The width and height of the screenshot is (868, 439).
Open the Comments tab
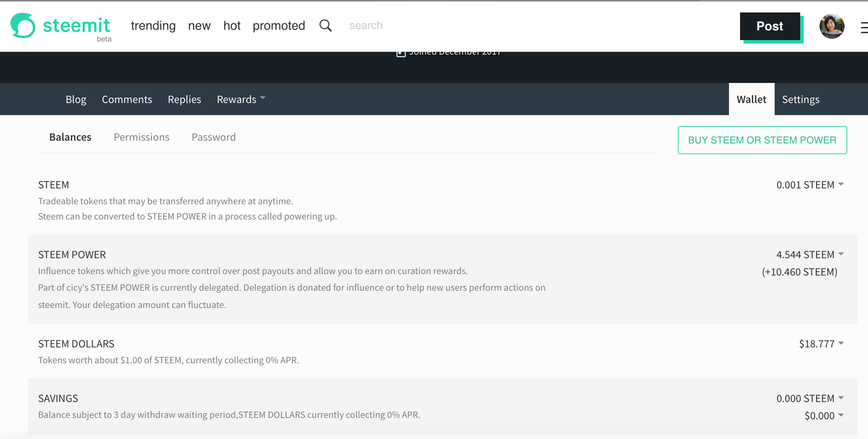pos(127,100)
